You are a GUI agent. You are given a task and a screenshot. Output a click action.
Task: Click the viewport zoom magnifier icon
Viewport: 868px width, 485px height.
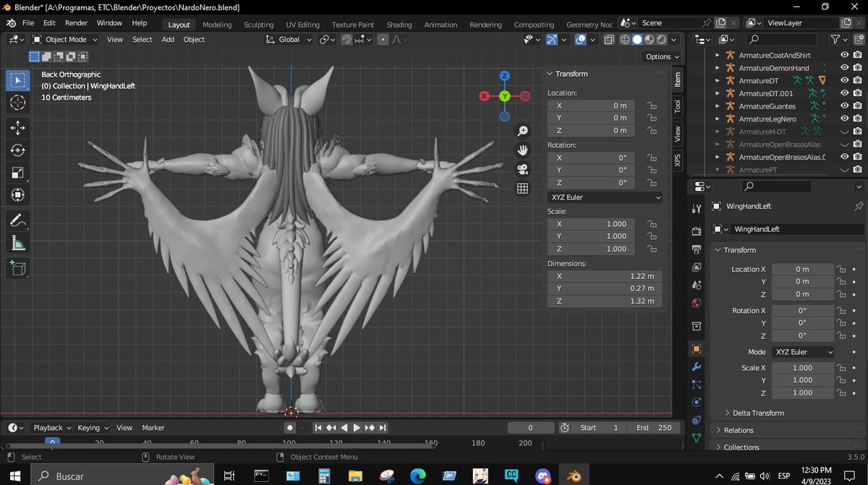522,131
